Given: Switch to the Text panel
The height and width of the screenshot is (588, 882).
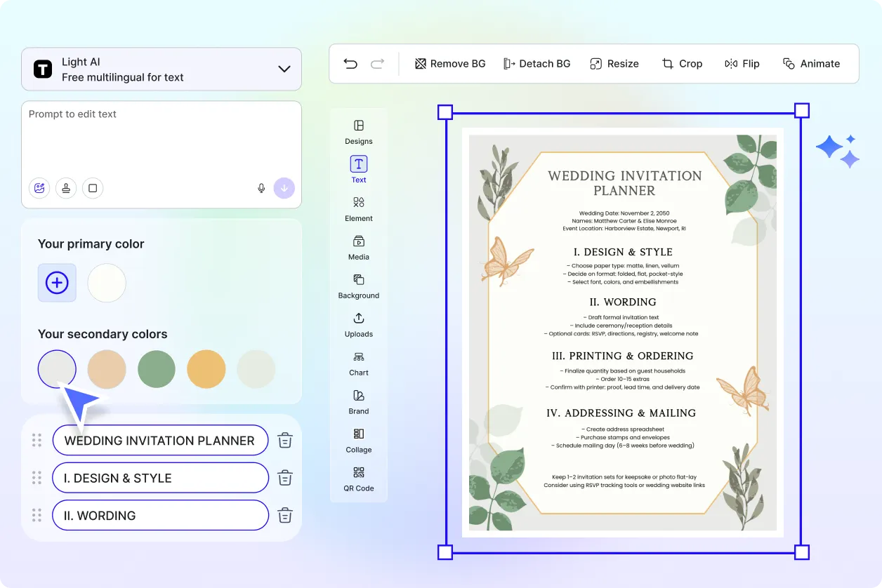Looking at the screenshot, I should 359,170.
